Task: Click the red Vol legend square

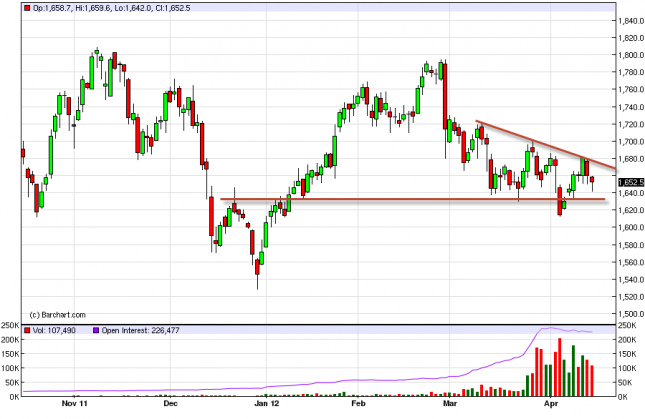Action: tap(27, 330)
